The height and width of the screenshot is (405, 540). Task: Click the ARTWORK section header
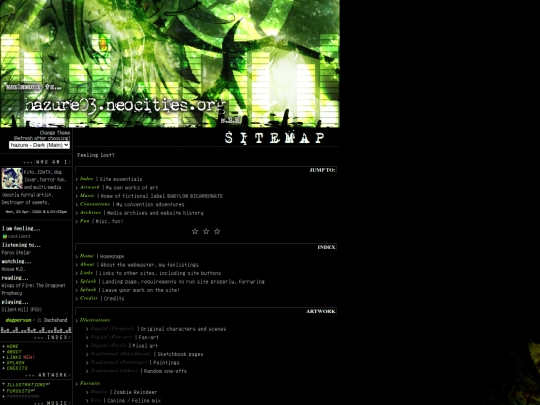click(321, 311)
